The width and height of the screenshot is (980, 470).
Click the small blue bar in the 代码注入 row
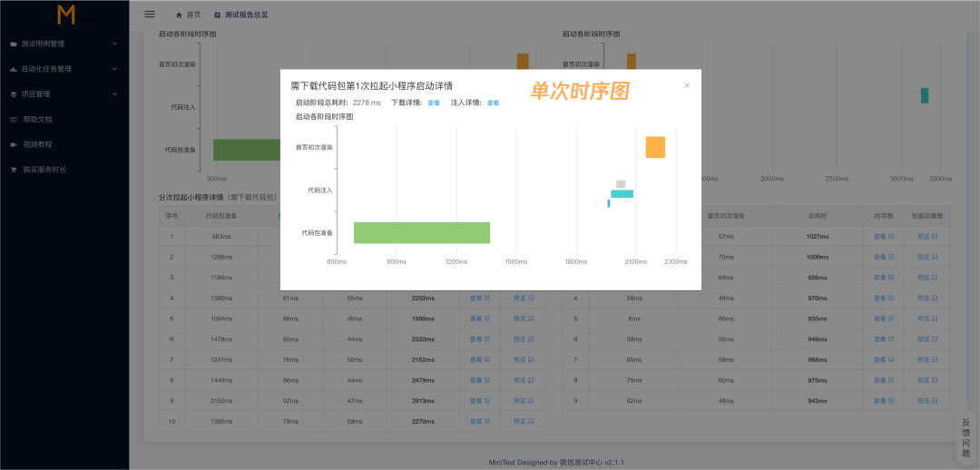pos(609,203)
